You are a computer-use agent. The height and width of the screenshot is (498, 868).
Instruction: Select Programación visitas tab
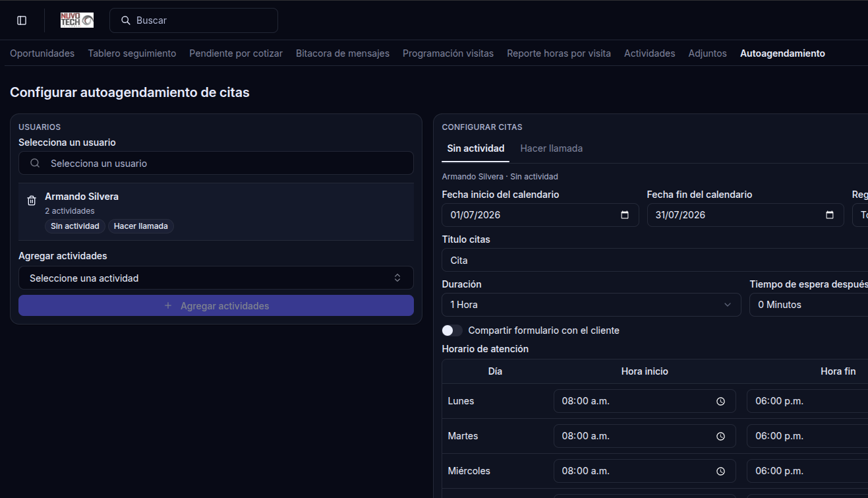coord(448,53)
